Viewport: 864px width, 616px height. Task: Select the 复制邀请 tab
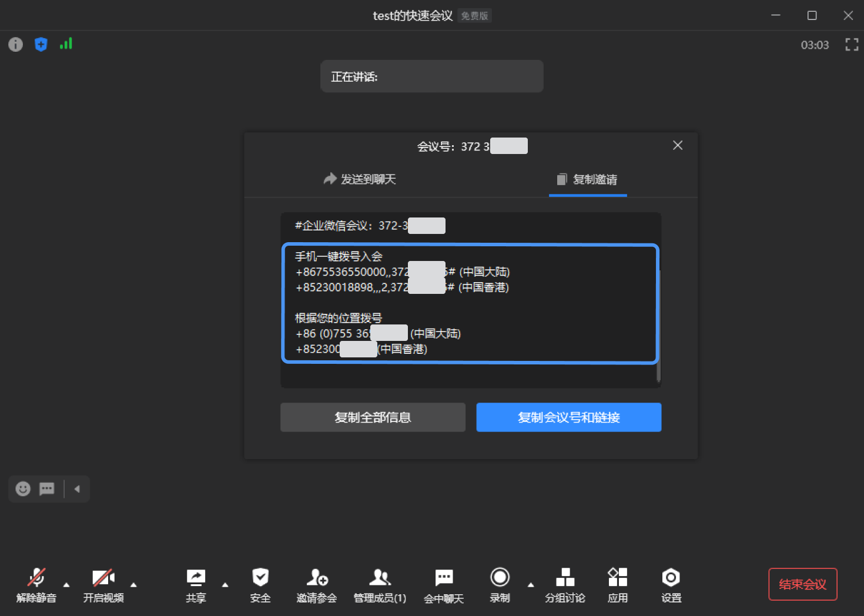588,179
